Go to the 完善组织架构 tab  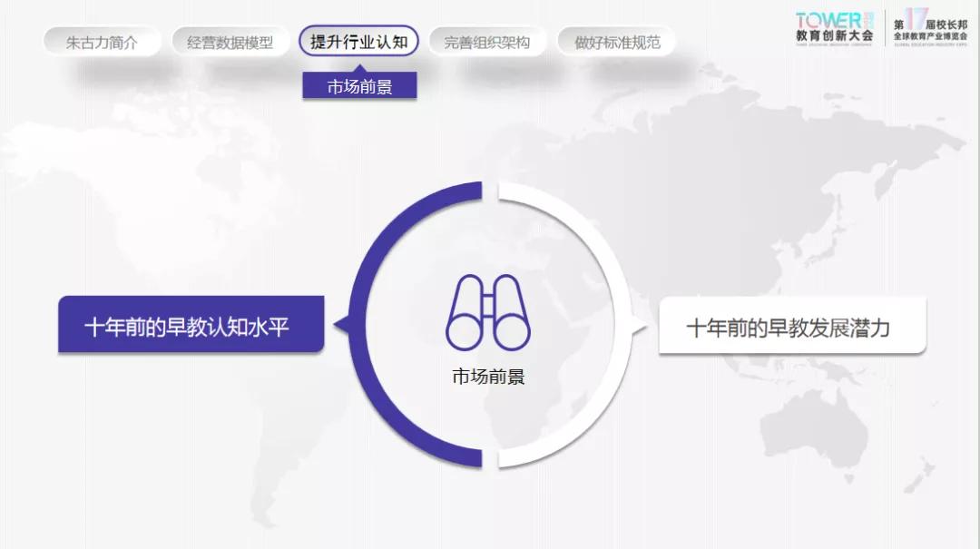(x=486, y=42)
